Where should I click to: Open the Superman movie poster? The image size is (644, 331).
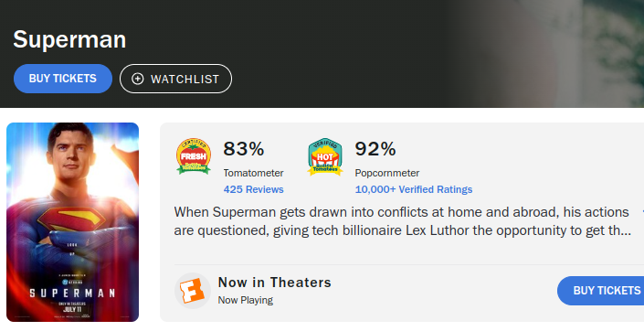pos(73,222)
